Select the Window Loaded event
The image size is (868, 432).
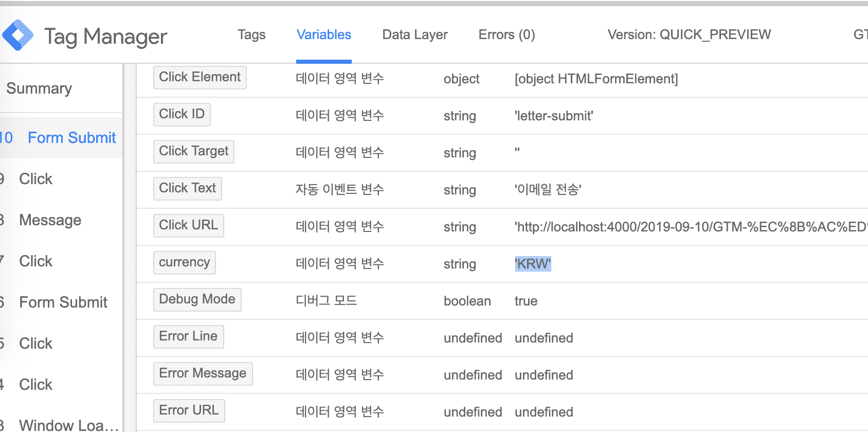pyautogui.click(x=68, y=425)
